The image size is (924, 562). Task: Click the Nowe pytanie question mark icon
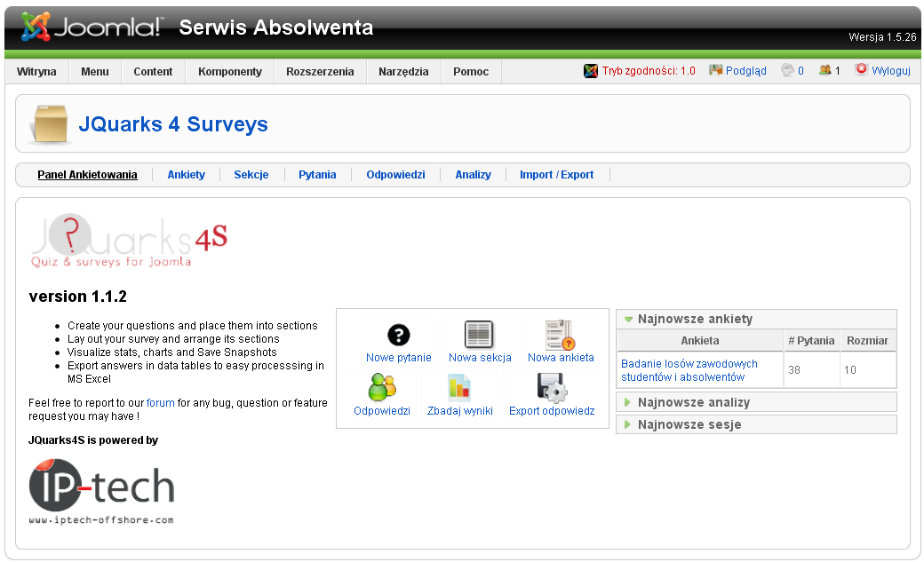398,336
